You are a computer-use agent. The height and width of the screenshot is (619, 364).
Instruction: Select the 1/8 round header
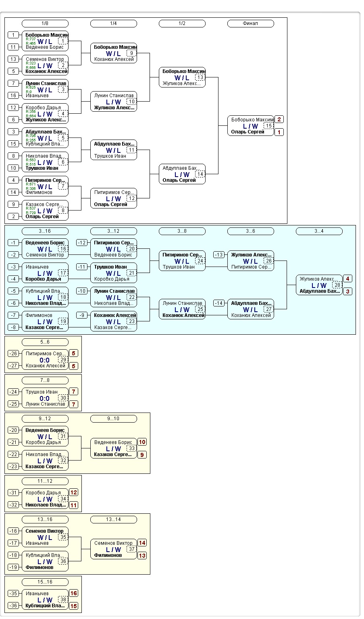click(x=45, y=23)
